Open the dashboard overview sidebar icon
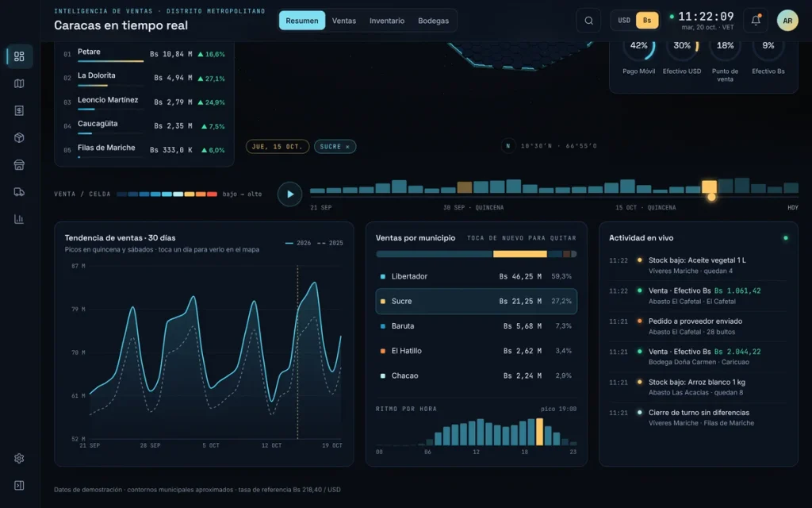This screenshot has width=812, height=508. [x=19, y=56]
